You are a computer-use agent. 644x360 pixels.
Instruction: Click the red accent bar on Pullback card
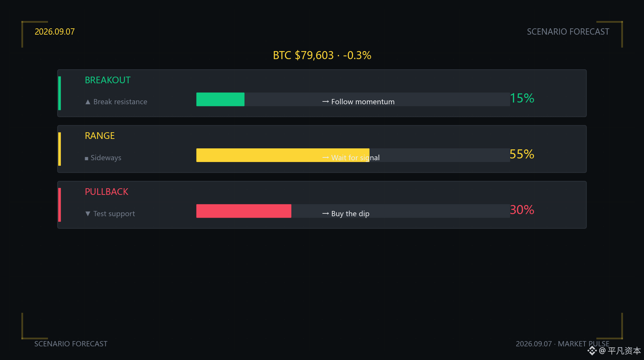click(x=60, y=205)
